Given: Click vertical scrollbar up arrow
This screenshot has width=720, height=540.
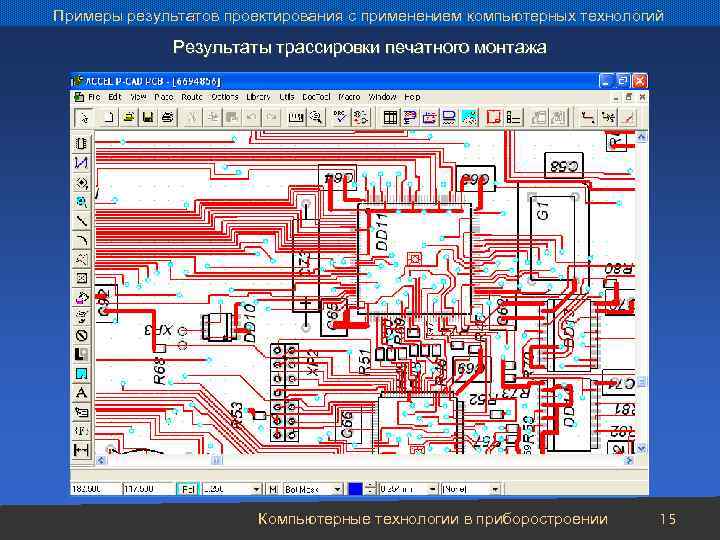Looking at the screenshot, I should point(641,136).
